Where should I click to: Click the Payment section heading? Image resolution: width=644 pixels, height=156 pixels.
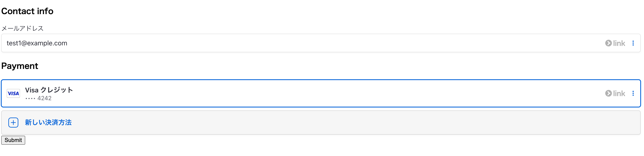click(20, 66)
